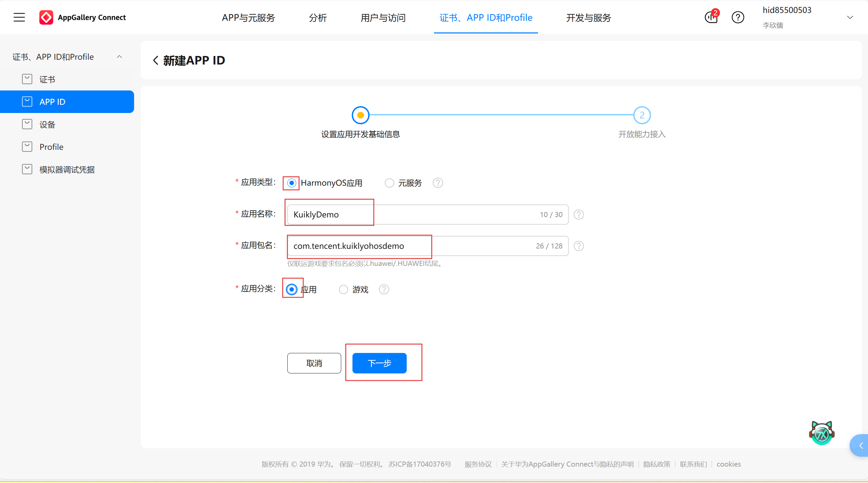The image size is (868, 483).
Task: Open the 用户与访问 tab
Action: point(383,17)
